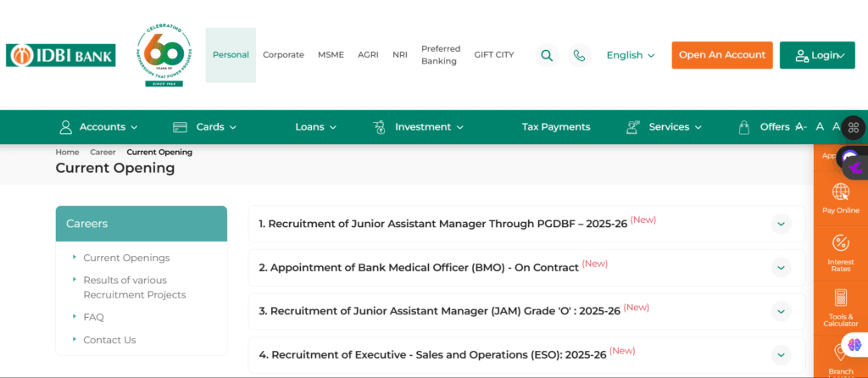Open Results of various Recruitment Projects
The width and height of the screenshot is (868, 378).
tap(135, 288)
